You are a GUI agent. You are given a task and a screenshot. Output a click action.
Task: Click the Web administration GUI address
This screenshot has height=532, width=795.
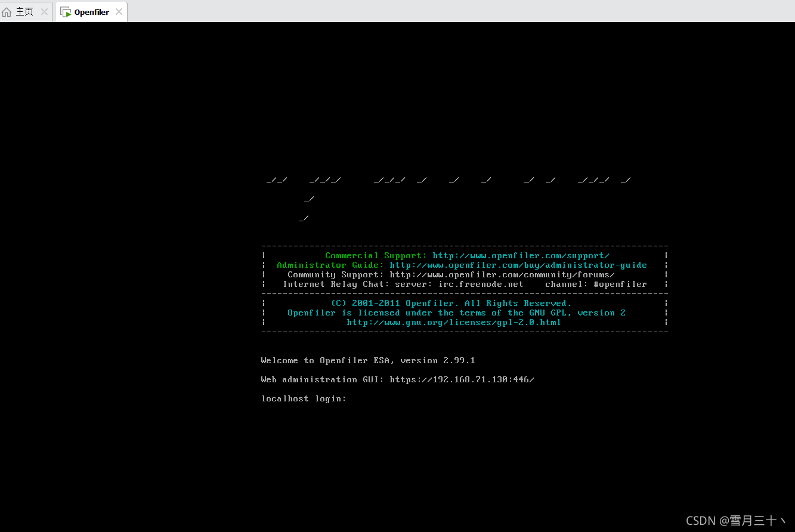click(x=462, y=379)
